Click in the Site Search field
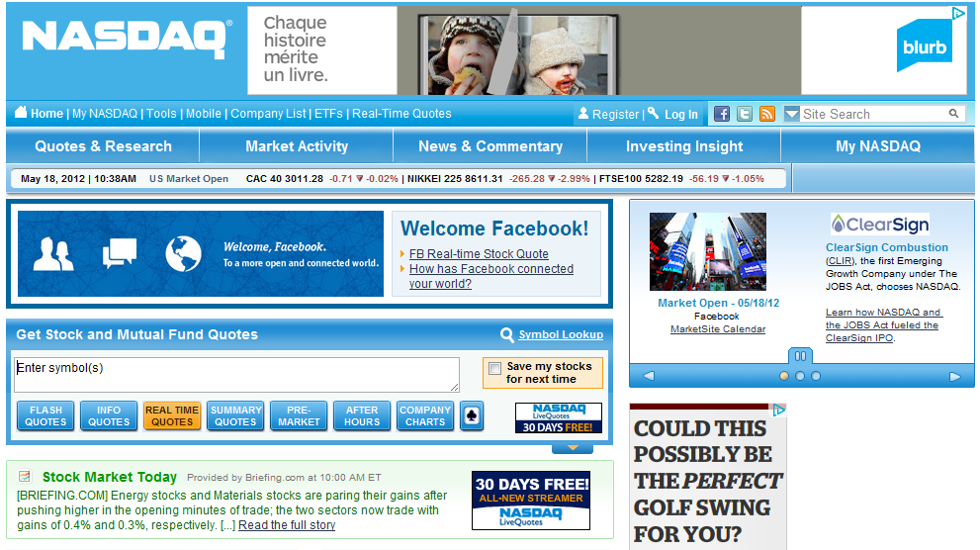 874,114
